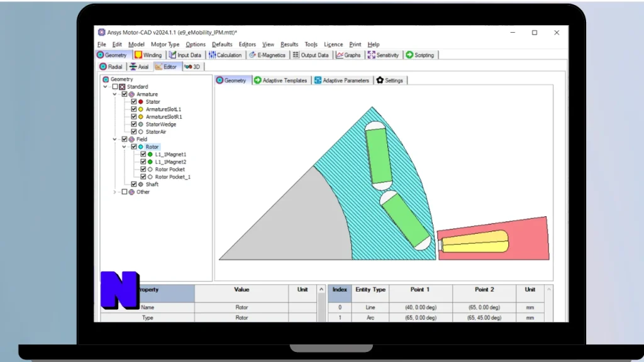The height and width of the screenshot is (362, 644).
Task: Click the Stator red circle icon
Action: (x=140, y=102)
